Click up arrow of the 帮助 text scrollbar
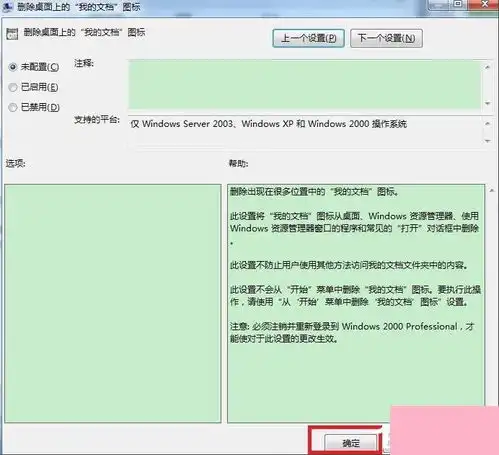This screenshot has width=499, height=455. (492, 190)
